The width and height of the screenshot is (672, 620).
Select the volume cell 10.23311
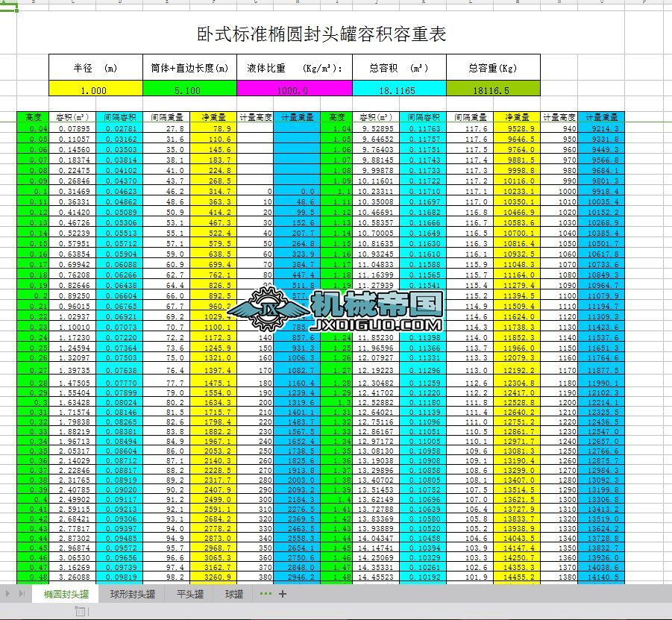[376, 191]
